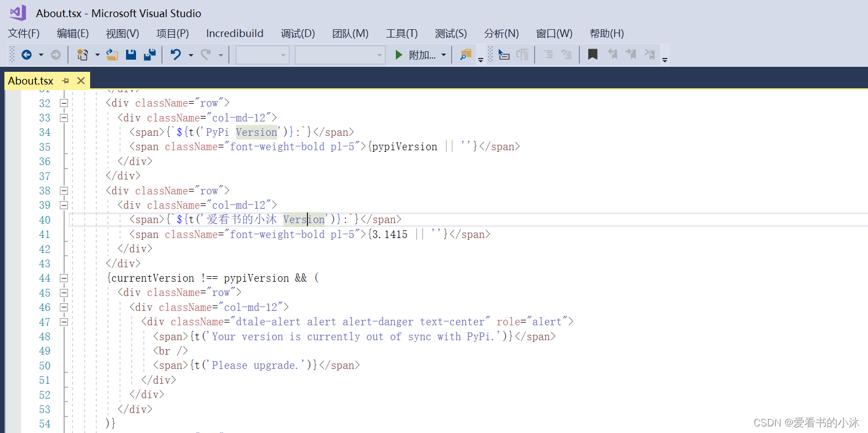868x433 pixels.
Task: Click 'dtale-alert' class name on line 47
Action: pyautogui.click(x=268, y=321)
